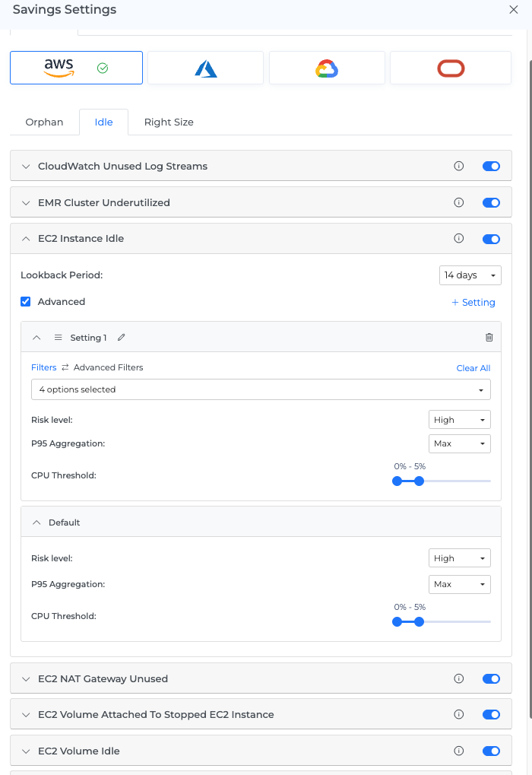Open info icon for EC2 NAT Gateway Unused
The height and width of the screenshot is (775, 532).
pos(458,678)
